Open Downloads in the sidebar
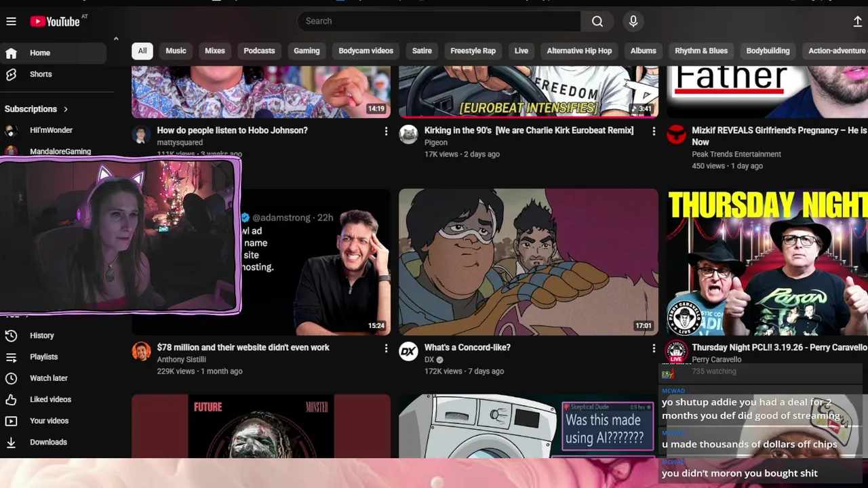The height and width of the screenshot is (488, 868). pos(54,442)
